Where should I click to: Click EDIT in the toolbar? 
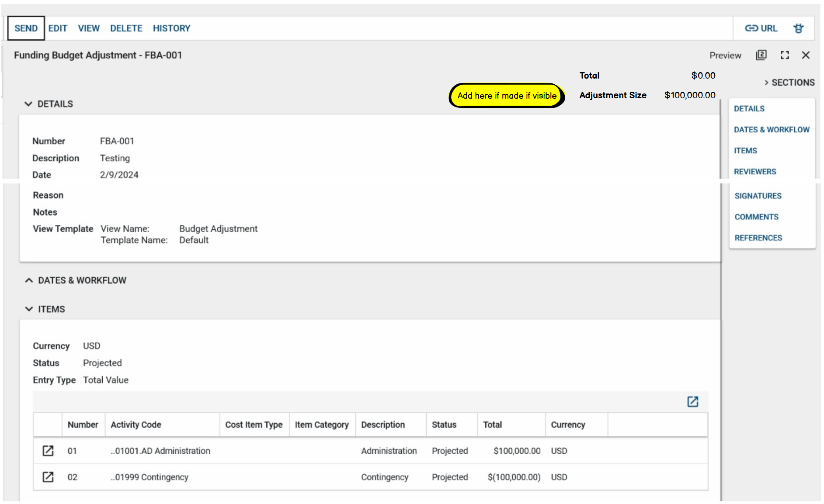(58, 28)
